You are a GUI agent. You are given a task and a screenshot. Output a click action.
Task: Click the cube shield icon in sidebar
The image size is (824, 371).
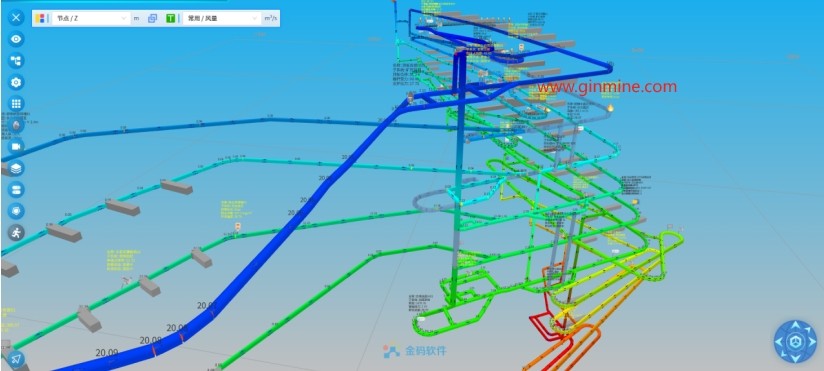pos(16,211)
